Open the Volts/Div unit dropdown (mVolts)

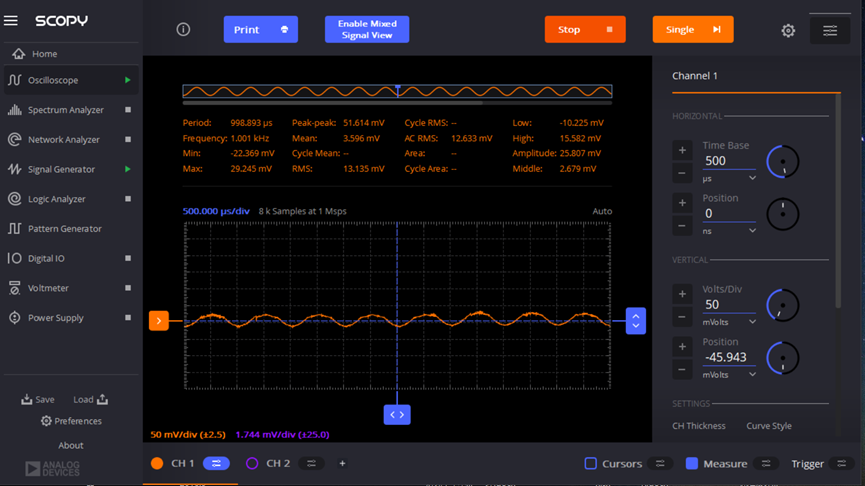(729, 322)
